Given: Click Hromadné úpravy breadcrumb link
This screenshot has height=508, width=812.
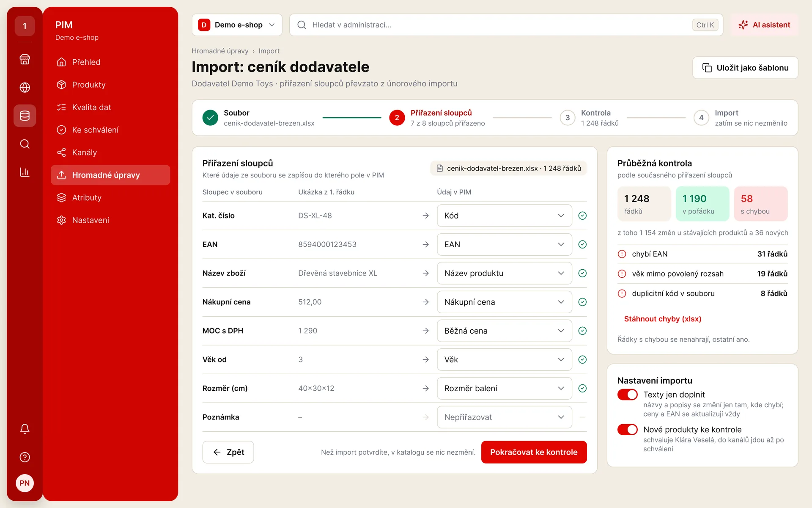Looking at the screenshot, I should coord(220,51).
